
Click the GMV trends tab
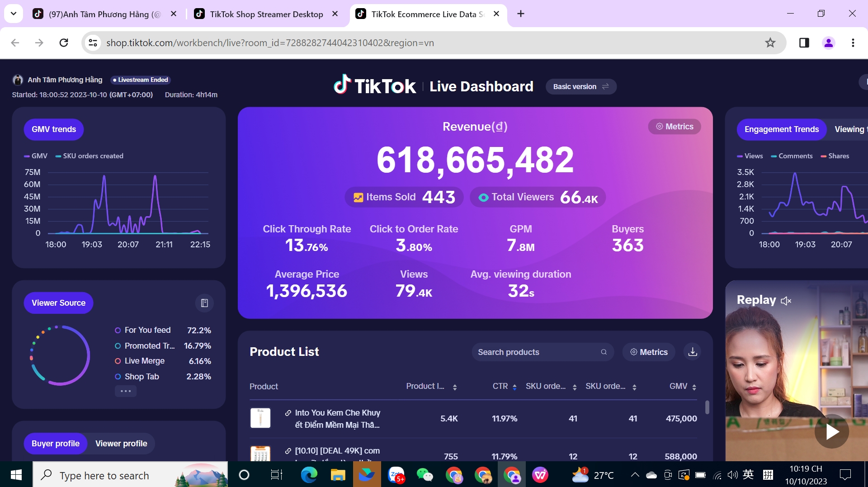coord(54,129)
